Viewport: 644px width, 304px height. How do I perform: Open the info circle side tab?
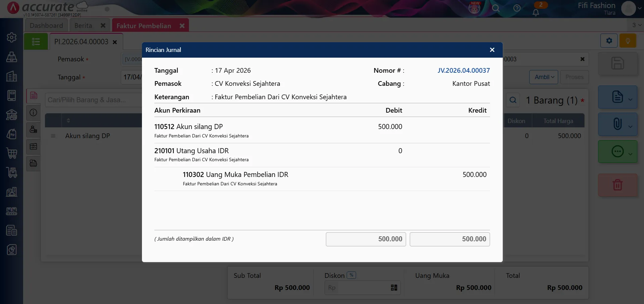click(34, 113)
